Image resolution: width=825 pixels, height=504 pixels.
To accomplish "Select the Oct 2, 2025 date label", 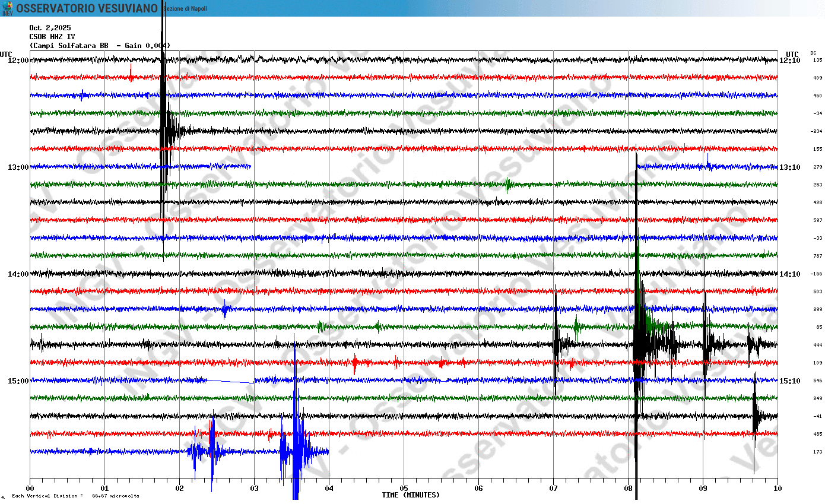I will (50, 28).
